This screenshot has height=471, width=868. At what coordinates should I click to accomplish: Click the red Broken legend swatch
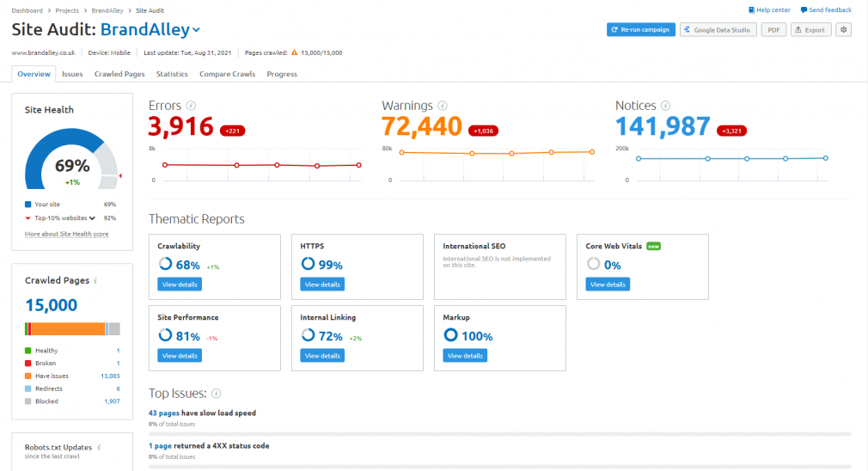point(28,364)
